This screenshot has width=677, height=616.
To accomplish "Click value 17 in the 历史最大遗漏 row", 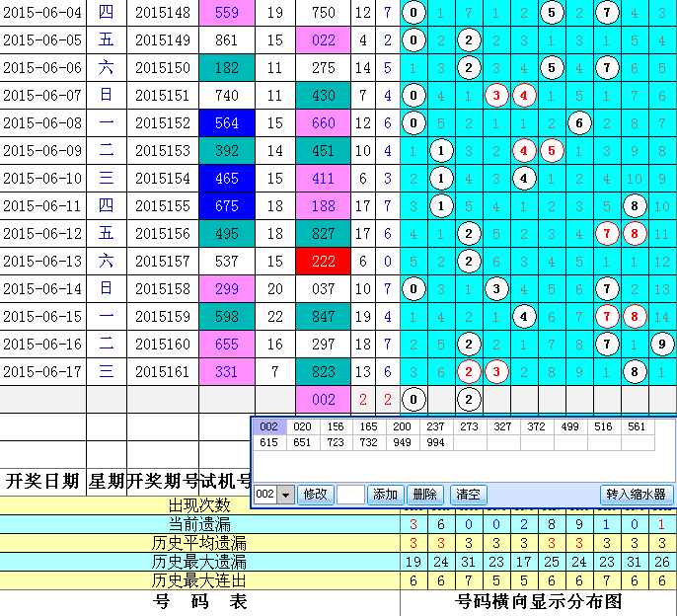I will tap(524, 562).
